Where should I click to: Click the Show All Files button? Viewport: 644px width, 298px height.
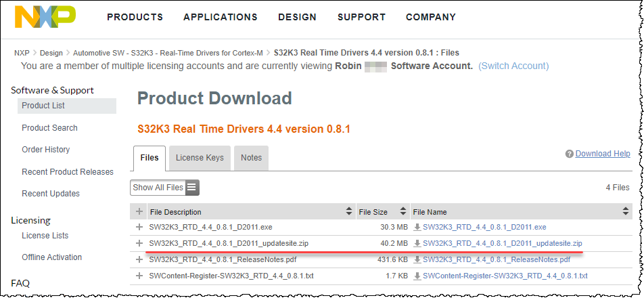164,188
